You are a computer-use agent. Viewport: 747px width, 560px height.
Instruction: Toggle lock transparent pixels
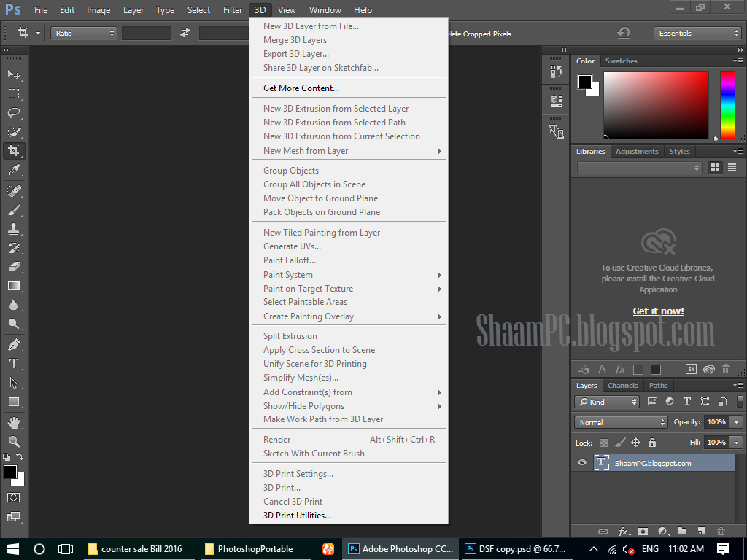pos(603,443)
